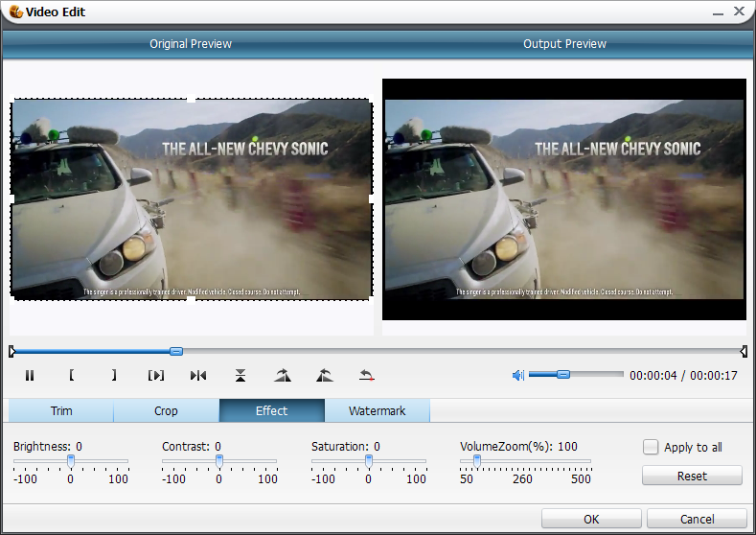Flip video vertically with hourglass icon
The height and width of the screenshot is (535, 756).
coord(241,375)
